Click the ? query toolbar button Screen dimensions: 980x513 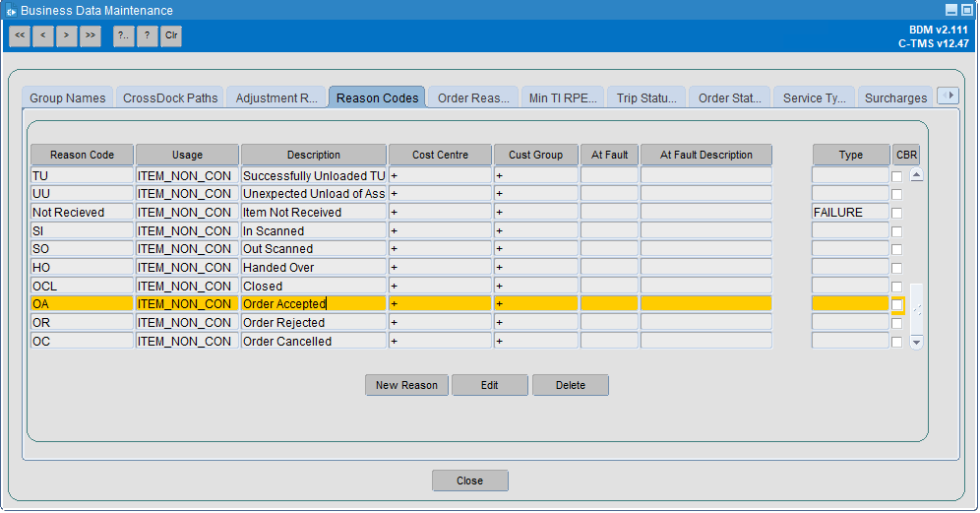148,35
